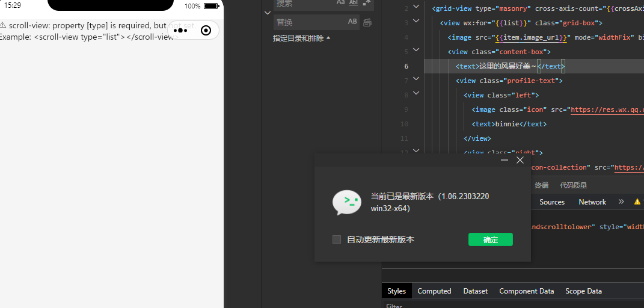Fold code at line 7 profile-text view
This screenshot has height=308, width=644.
click(x=416, y=78)
